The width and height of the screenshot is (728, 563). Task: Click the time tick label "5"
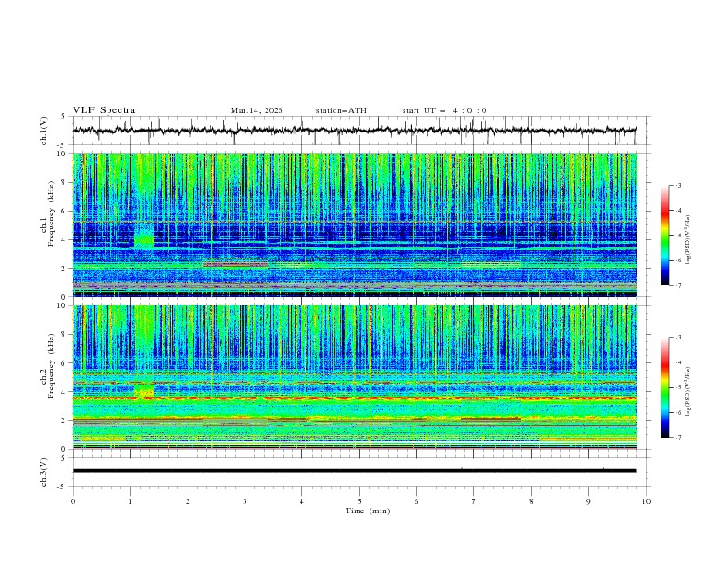click(359, 501)
